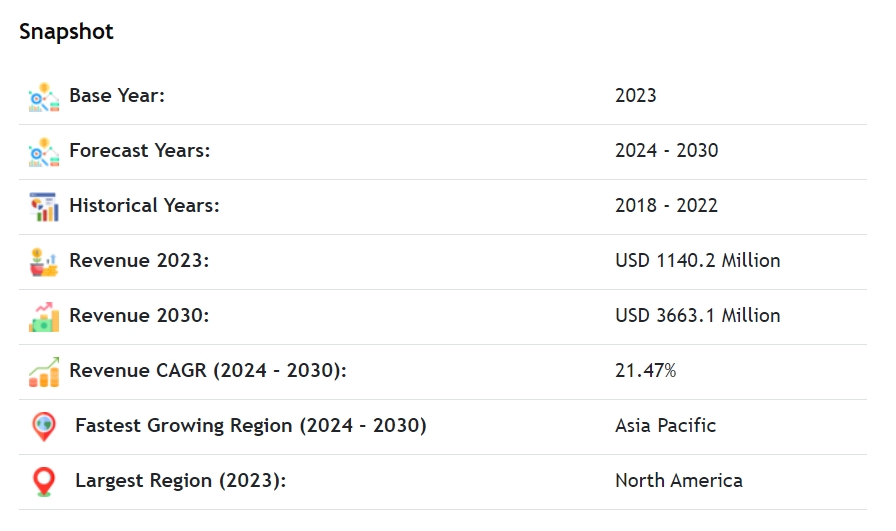Click the USD 1140.2 Million value
This screenshot has width=896, height=531.
[x=697, y=261]
